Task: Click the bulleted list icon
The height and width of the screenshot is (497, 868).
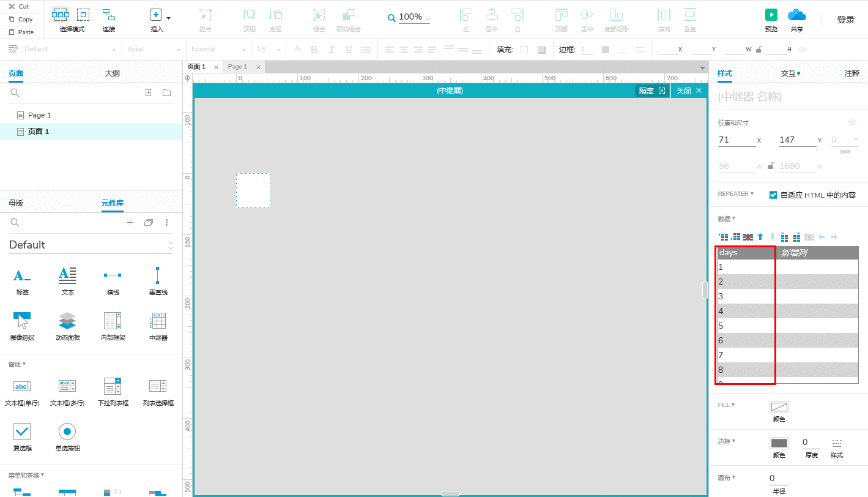Action: 366,50
